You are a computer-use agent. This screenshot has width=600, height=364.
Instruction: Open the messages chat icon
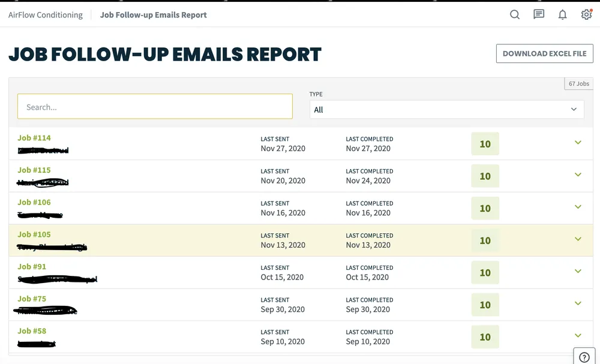coord(539,15)
